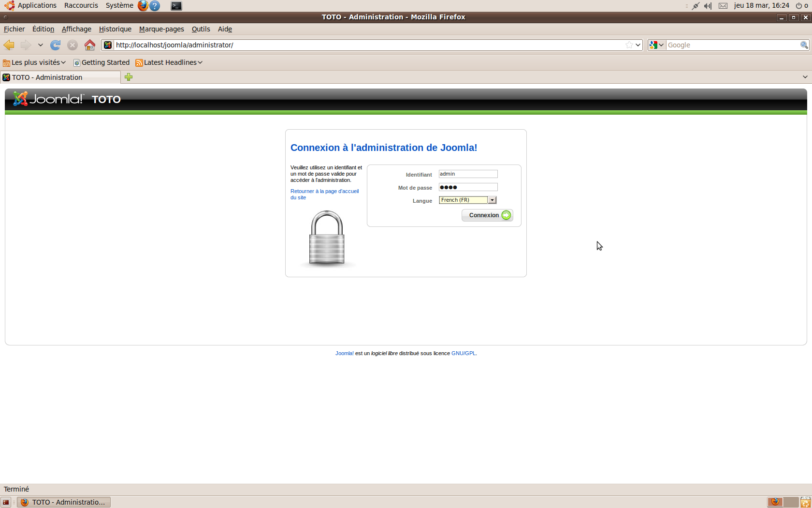Open the Fichier menu
The height and width of the screenshot is (508, 812).
14,29
